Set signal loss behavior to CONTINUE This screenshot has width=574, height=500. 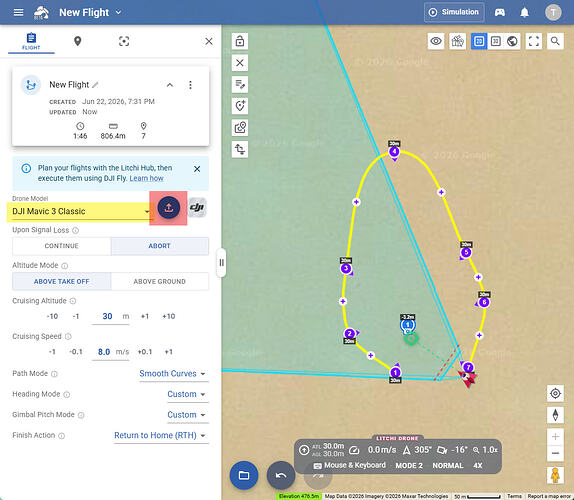62,246
